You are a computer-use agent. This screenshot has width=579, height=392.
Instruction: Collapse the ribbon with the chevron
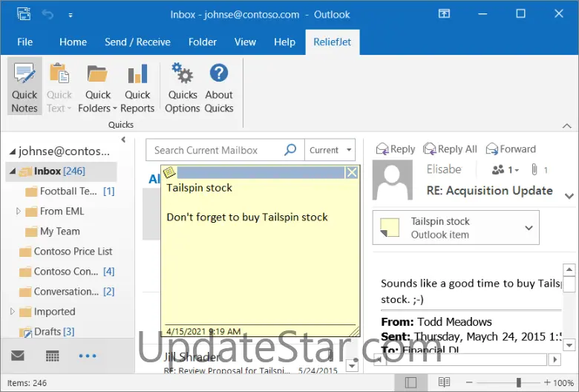click(x=567, y=125)
